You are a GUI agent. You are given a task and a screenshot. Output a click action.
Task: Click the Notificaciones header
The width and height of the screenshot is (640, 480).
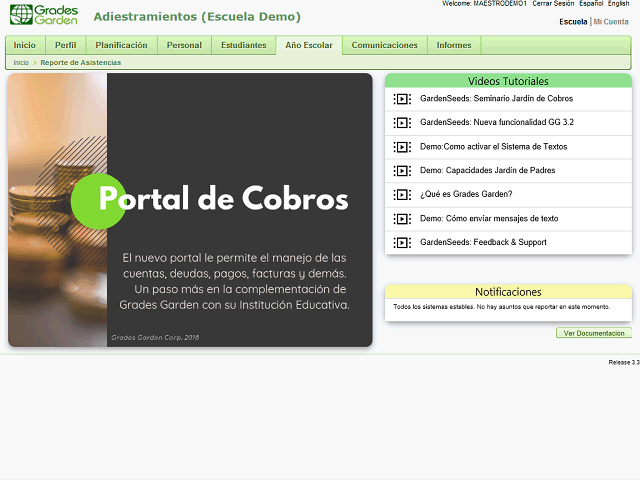508,291
